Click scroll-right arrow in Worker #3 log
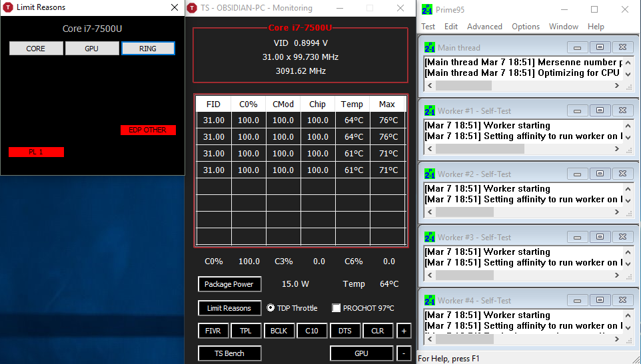Screen dimensions: 641x364 coord(617,275)
